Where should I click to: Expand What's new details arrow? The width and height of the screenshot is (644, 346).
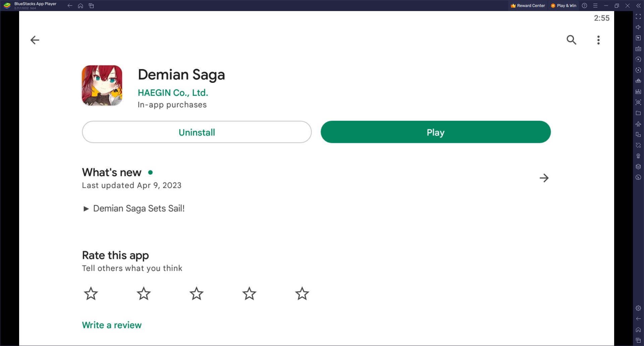544,178
